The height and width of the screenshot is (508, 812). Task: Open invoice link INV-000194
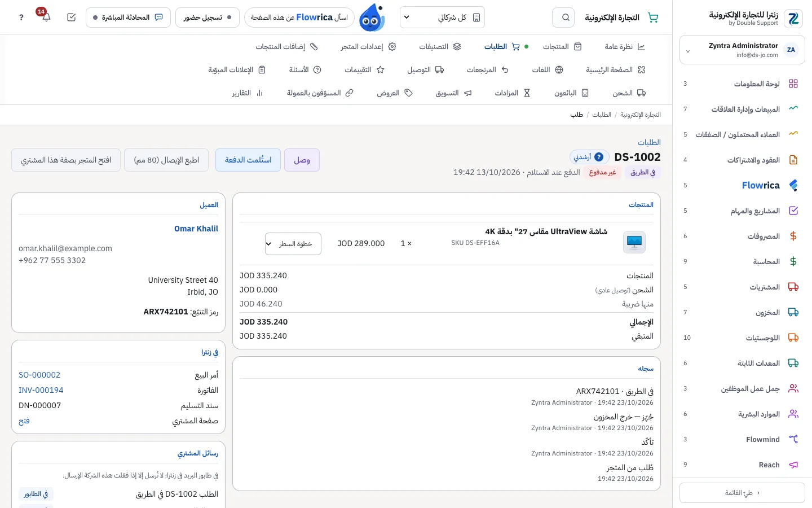tap(41, 390)
